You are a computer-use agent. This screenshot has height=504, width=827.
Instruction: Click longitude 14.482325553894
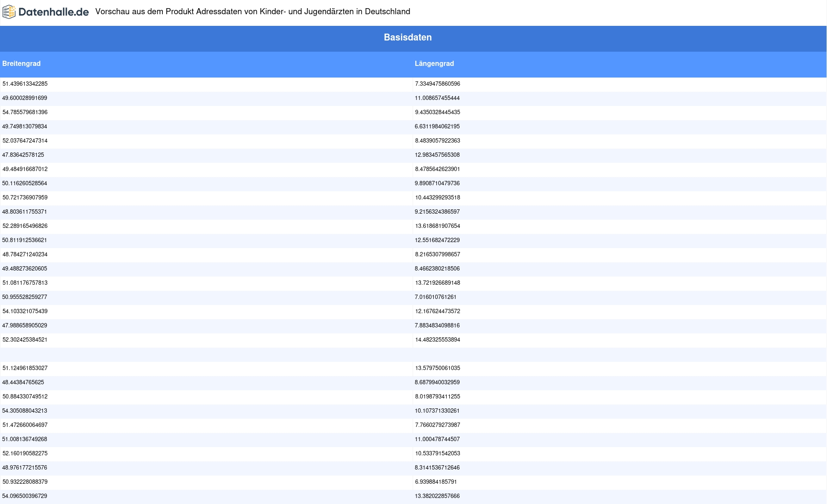coord(437,340)
